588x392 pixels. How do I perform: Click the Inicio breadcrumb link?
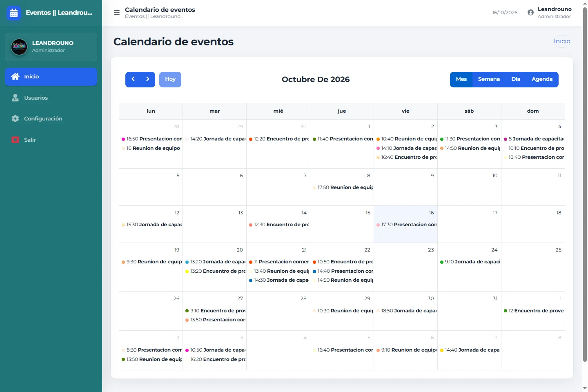[x=562, y=41]
